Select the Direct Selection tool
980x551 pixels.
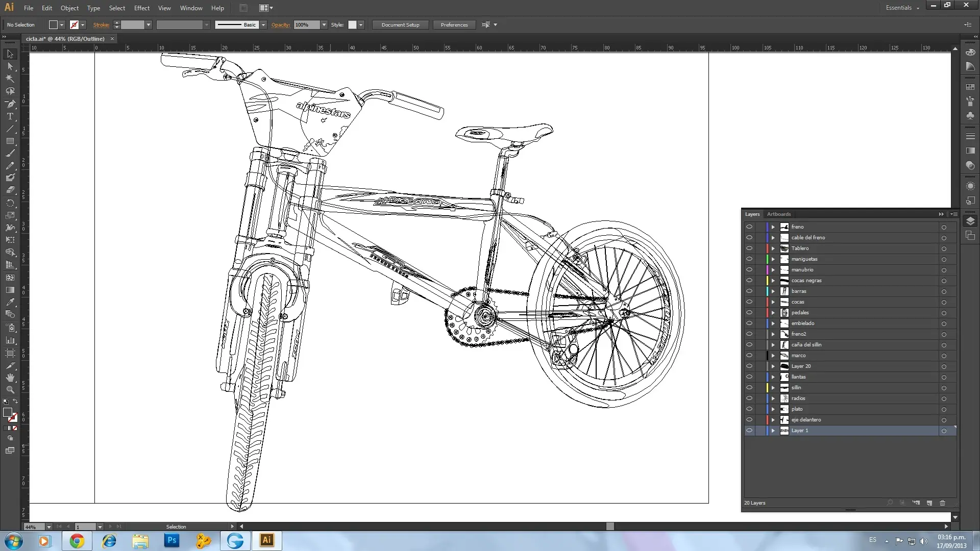click(x=10, y=66)
